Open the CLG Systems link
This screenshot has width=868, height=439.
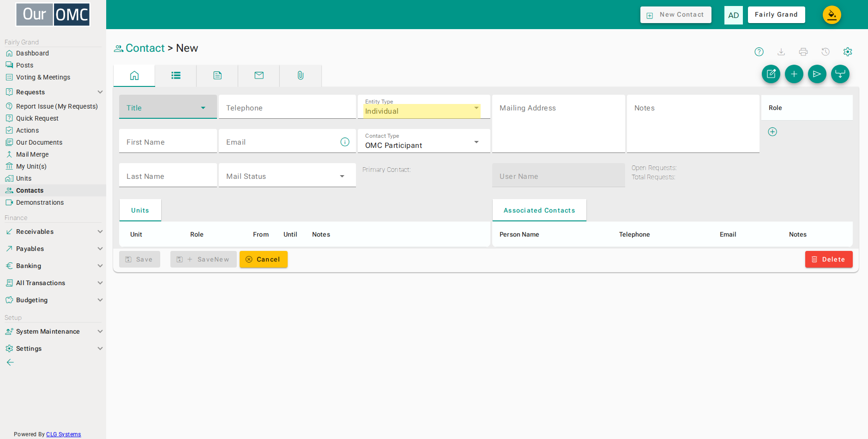pyautogui.click(x=64, y=434)
